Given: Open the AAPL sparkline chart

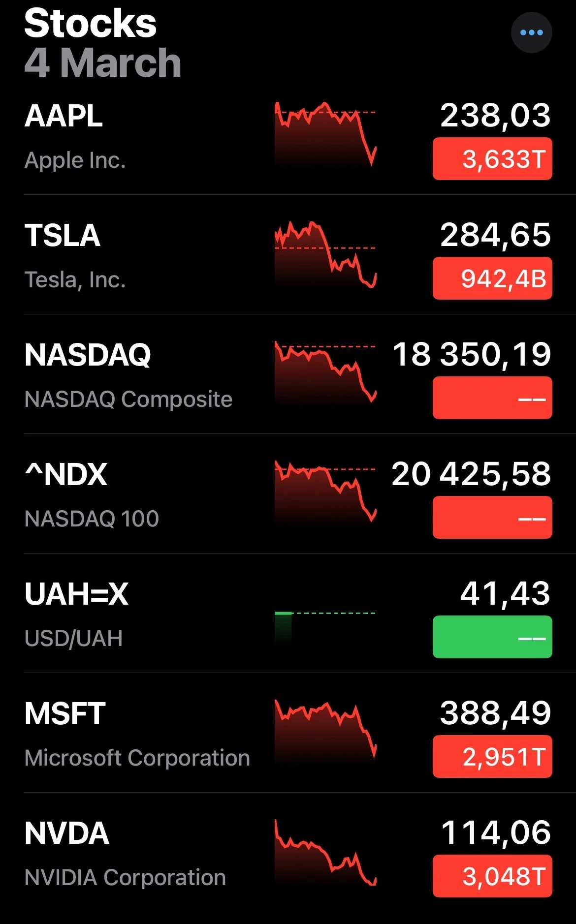Looking at the screenshot, I should pos(325,134).
